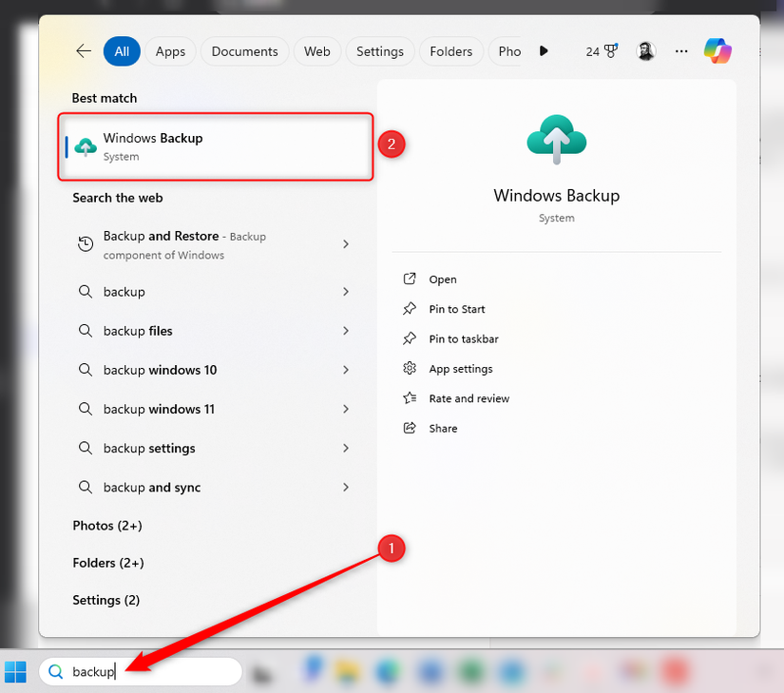
Task: Open the three-dot more options menu
Action: click(x=681, y=51)
